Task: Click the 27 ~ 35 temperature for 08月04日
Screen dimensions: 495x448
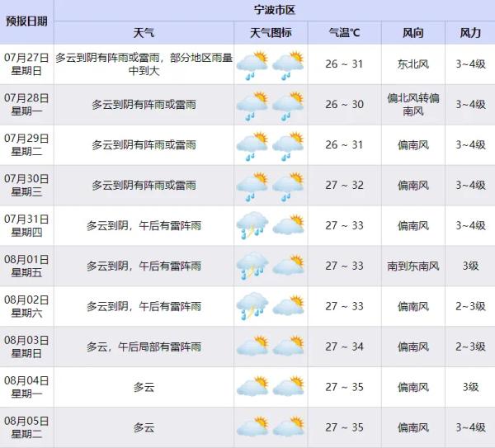Action: (344, 387)
